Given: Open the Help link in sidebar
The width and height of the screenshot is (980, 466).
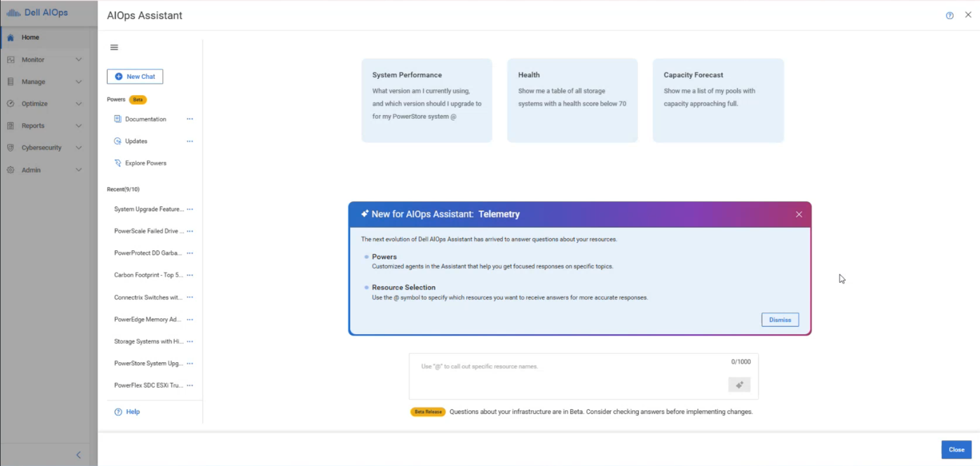Looking at the screenshot, I should pyautogui.click(x=132, y=412).
